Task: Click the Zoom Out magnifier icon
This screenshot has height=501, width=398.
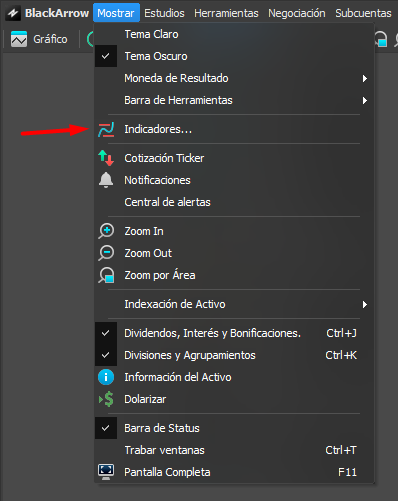Action: click(x=106, y=253)
